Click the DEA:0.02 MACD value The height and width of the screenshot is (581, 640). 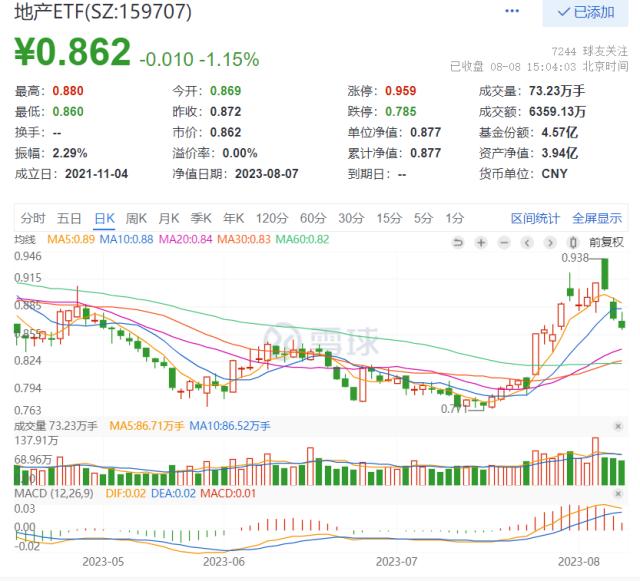173,493
